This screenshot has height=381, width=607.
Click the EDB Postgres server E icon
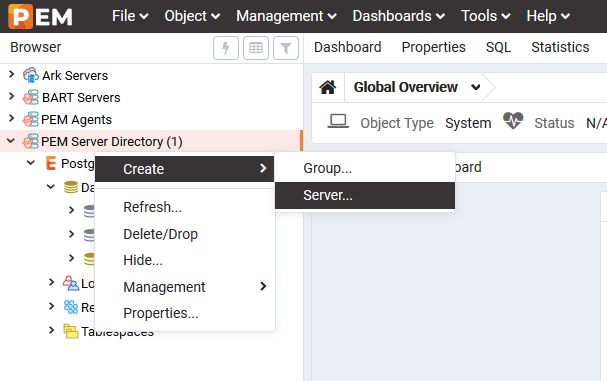(x=51, y=163)
